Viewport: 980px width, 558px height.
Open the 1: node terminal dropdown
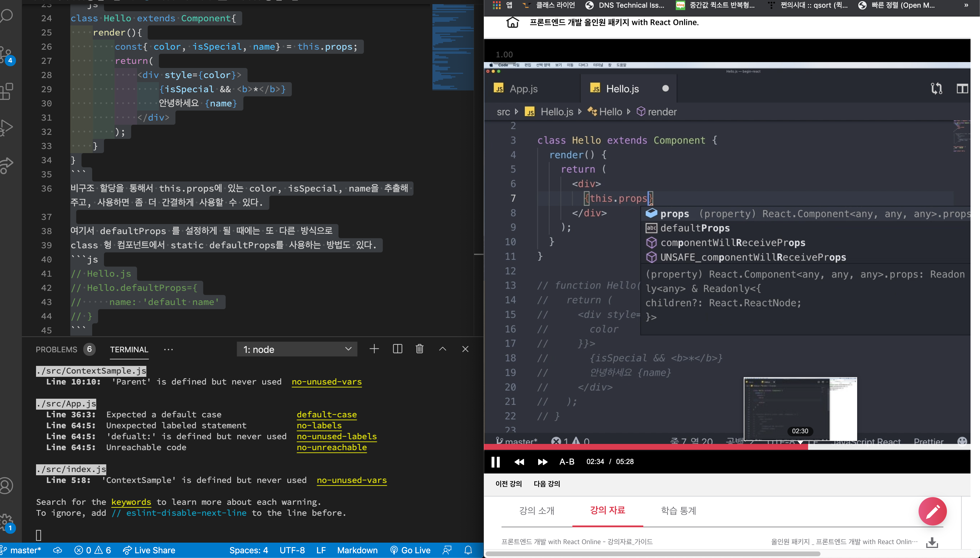pyautogui.click(x=297, y=349)
